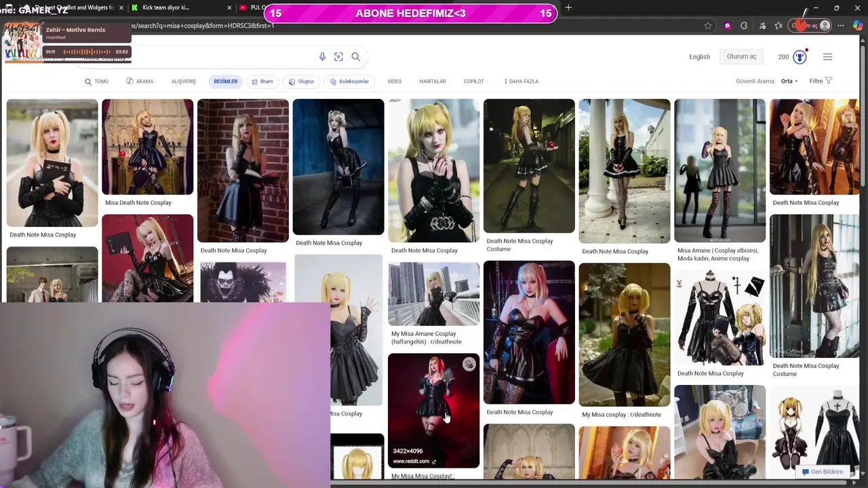The width and height of the screenshot is (868, 488).
Task: Open the Ryuk character image thumbnail
Action: click(x=243, y=282)
